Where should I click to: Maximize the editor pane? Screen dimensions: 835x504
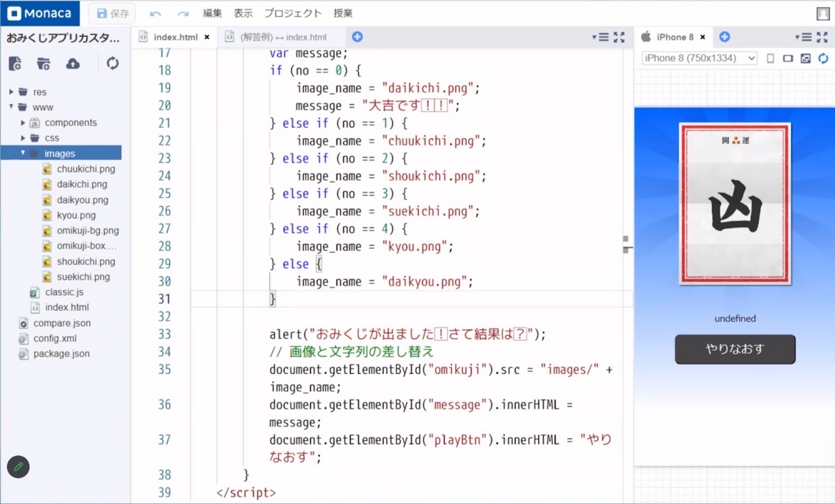tap(619, 37)
